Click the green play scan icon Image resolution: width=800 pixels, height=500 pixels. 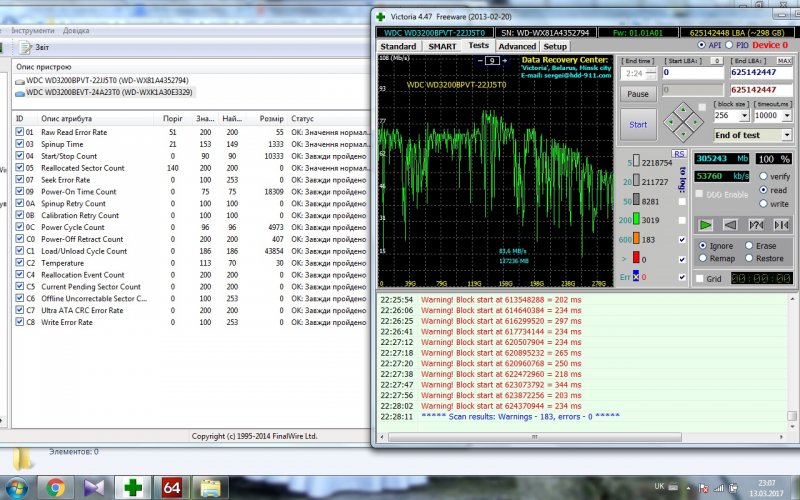(705, 224)
